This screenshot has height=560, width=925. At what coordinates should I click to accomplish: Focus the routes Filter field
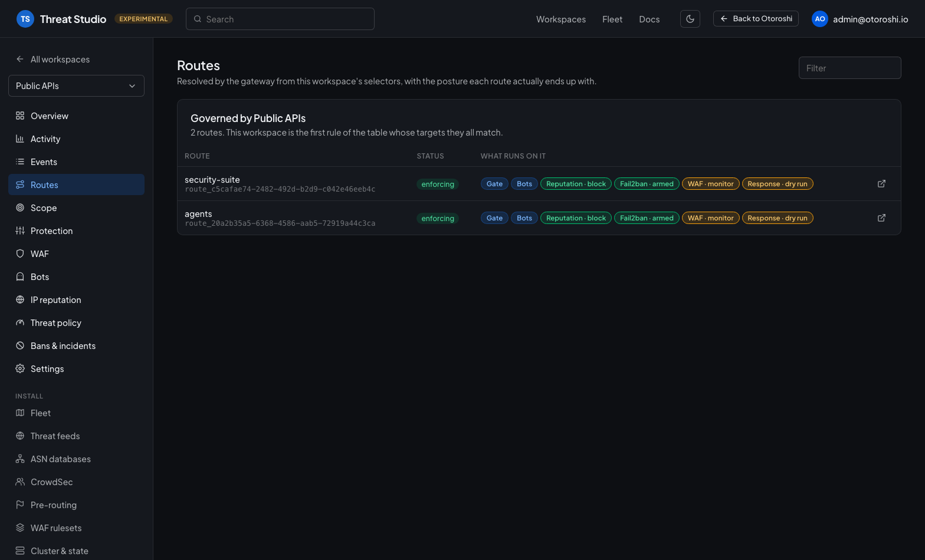pos(850,68)
